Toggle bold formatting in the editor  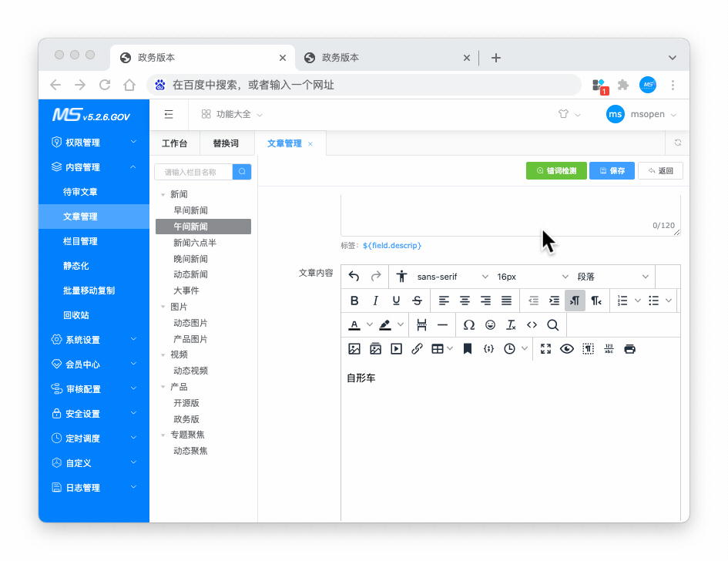354,301
